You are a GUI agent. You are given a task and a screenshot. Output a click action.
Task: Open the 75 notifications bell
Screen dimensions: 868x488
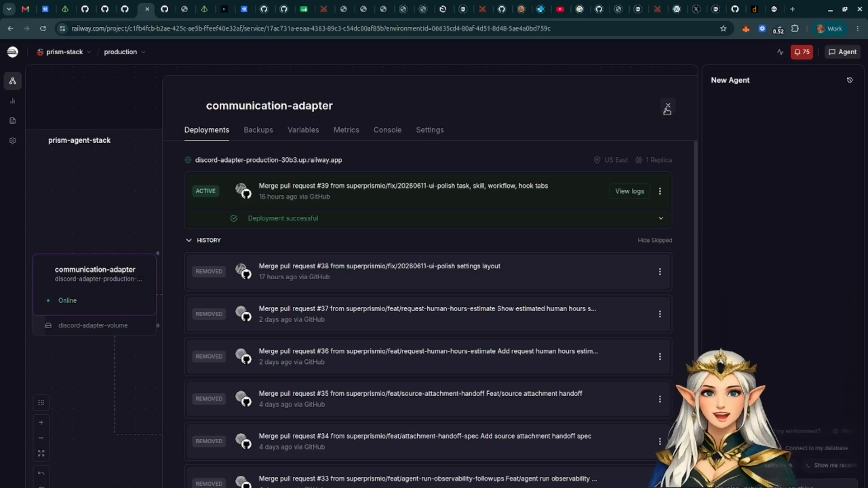click(802, 52)
